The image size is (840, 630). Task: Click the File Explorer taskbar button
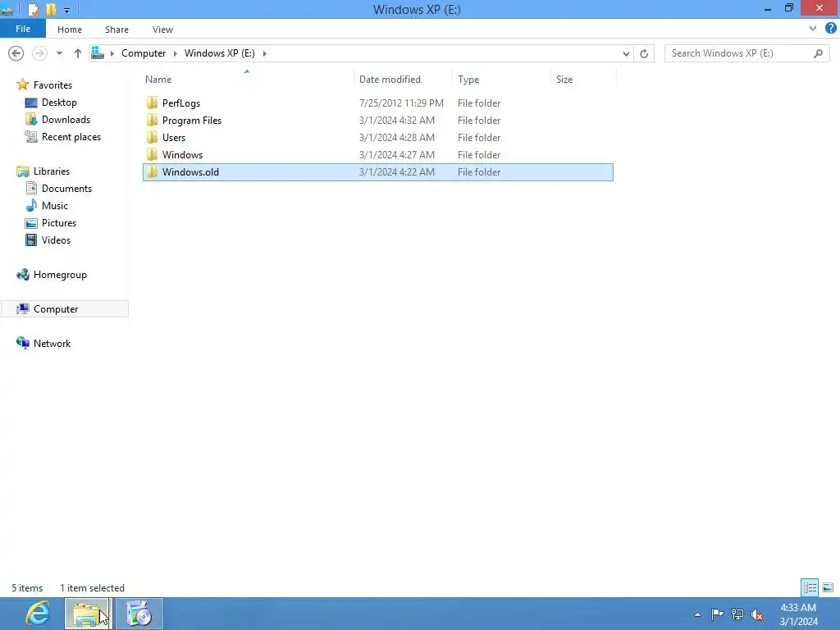click(x=87, y=614)
